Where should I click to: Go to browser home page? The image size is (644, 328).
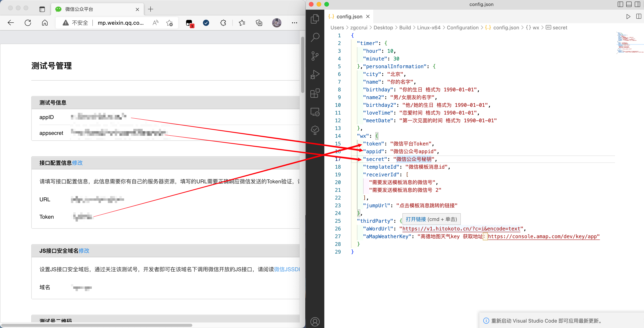point(45,23)
